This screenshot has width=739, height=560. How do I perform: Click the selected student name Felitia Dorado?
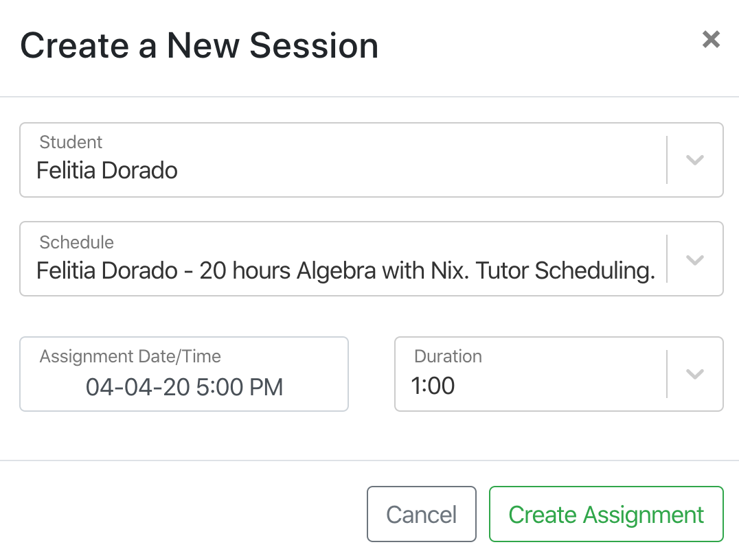pos(107,170)
